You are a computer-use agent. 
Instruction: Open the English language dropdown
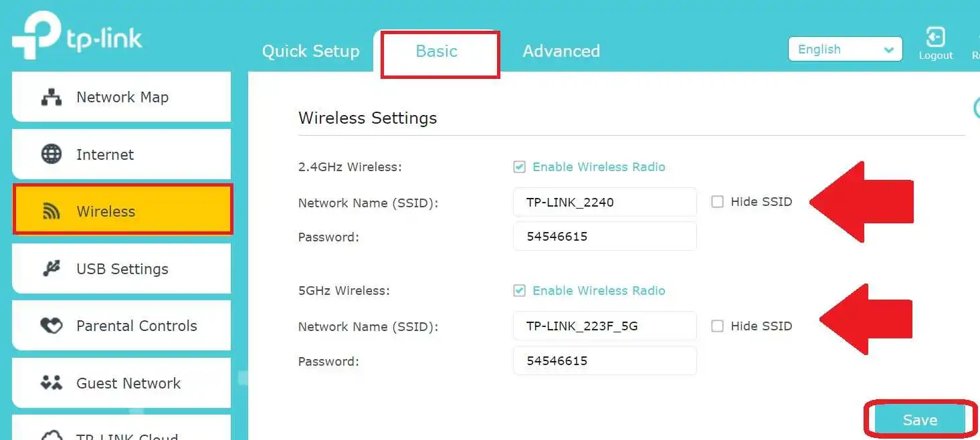coord(845,49)
